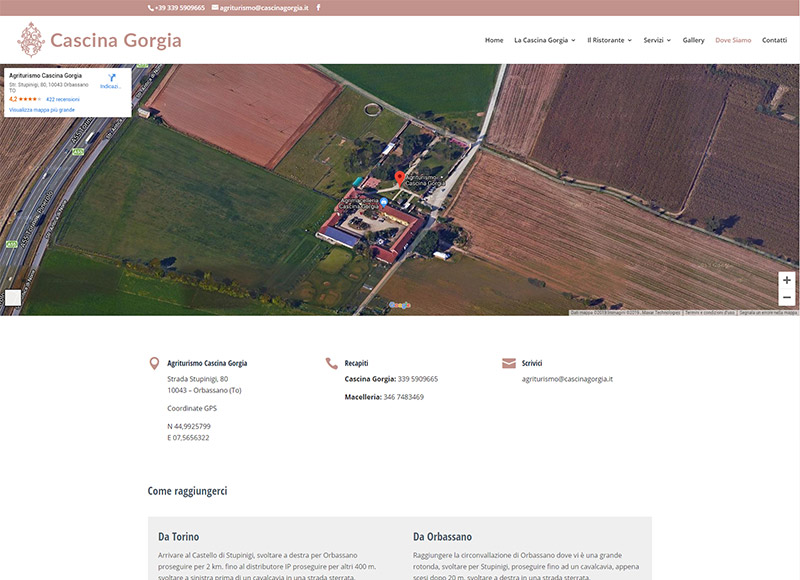The image size is (800, 580).
Task: Go to the Home page
Action: [494, 40]
